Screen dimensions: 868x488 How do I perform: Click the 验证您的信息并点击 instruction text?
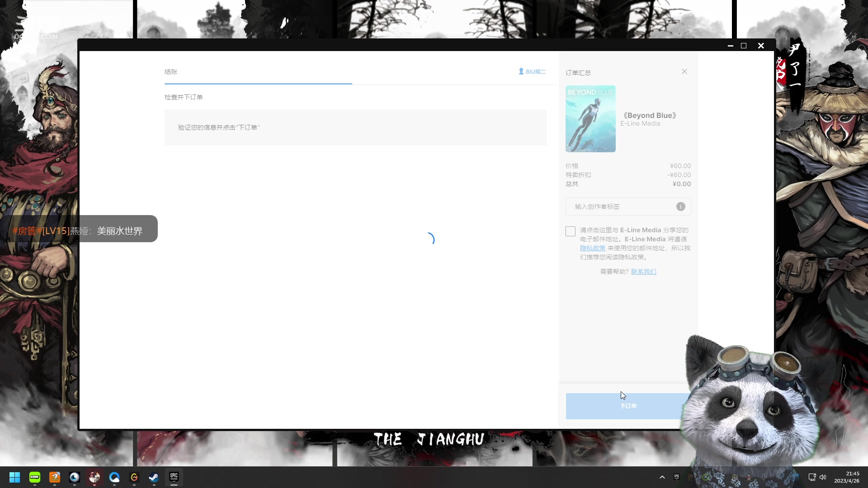(219, 127)
